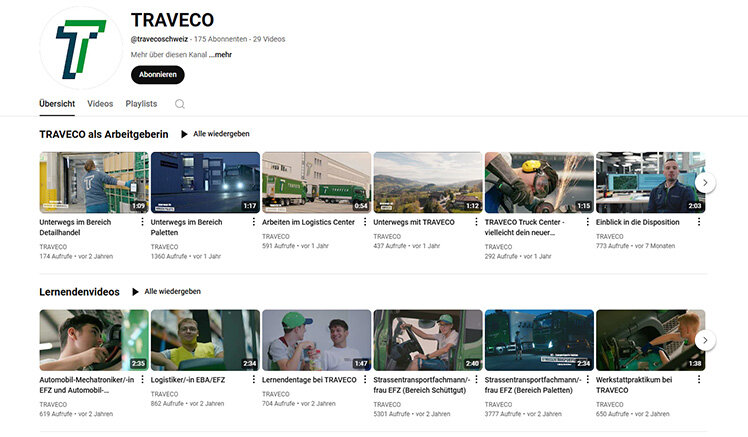Screen dimensions: 748x437
Task: Play the mechatronics thumbnail with 2:35 duration
Action: click(94, 340)
